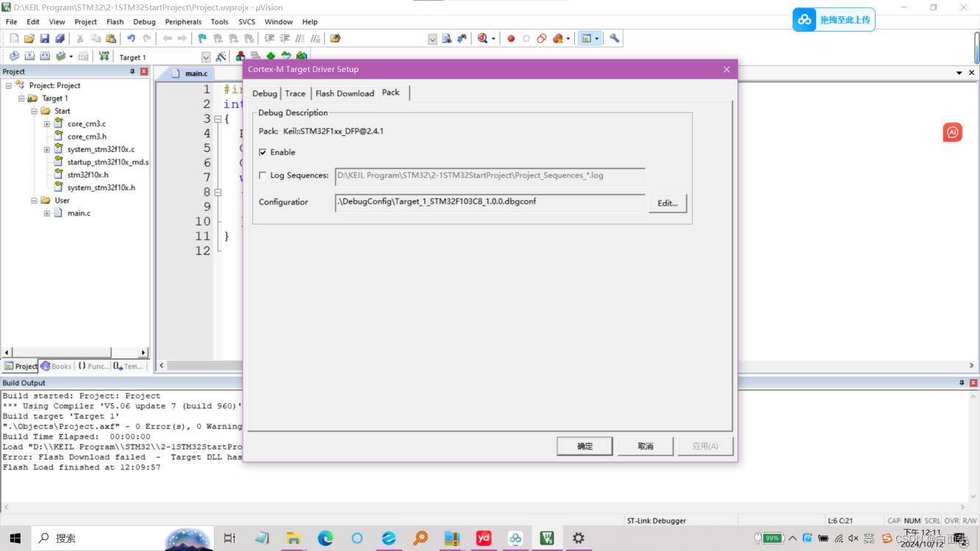Open the Flash menu
This screenshot has width=980, height=551.
115,22
